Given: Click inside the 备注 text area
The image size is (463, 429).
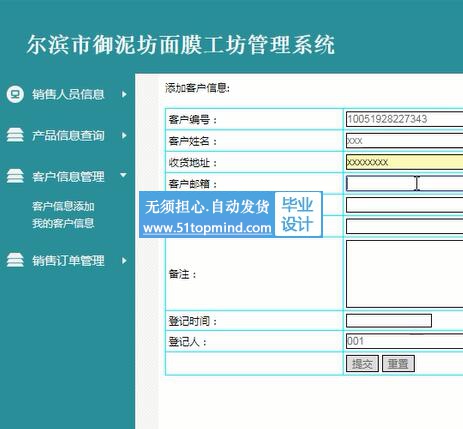Looking at the screenshot, I should coord(404,274).
